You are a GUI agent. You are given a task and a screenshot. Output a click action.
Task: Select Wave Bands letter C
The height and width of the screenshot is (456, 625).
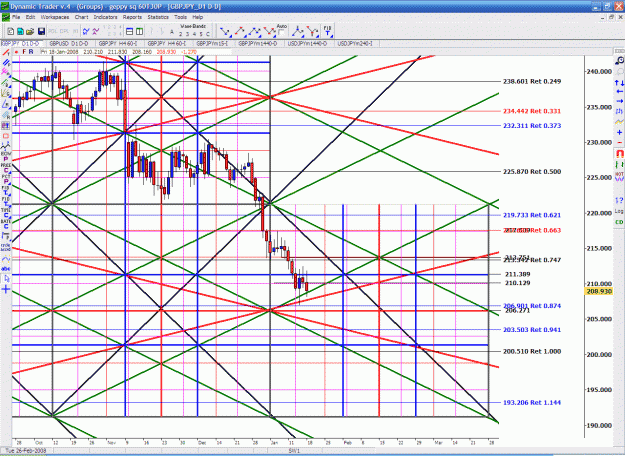point(207,34)
